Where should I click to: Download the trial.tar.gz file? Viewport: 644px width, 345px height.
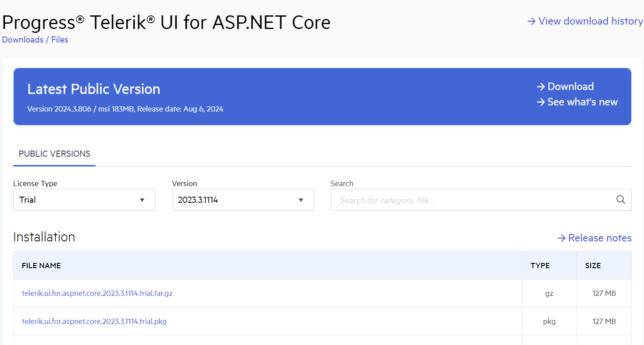[97, 293]
